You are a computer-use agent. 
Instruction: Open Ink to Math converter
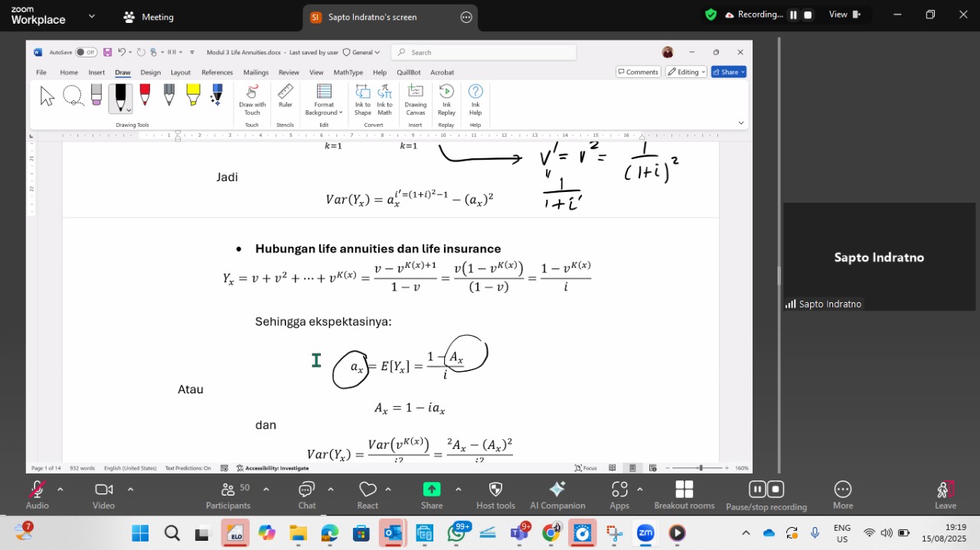(384, 99)
